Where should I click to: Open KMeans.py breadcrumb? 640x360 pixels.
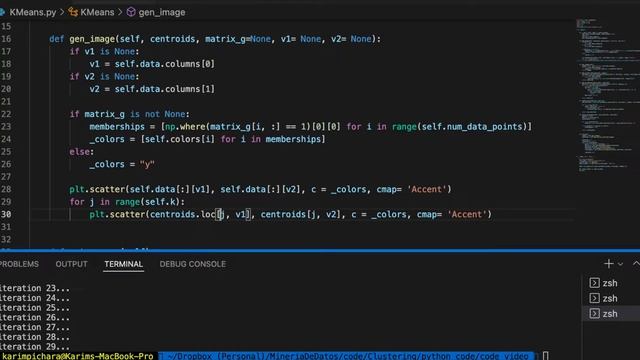point(32,12)
